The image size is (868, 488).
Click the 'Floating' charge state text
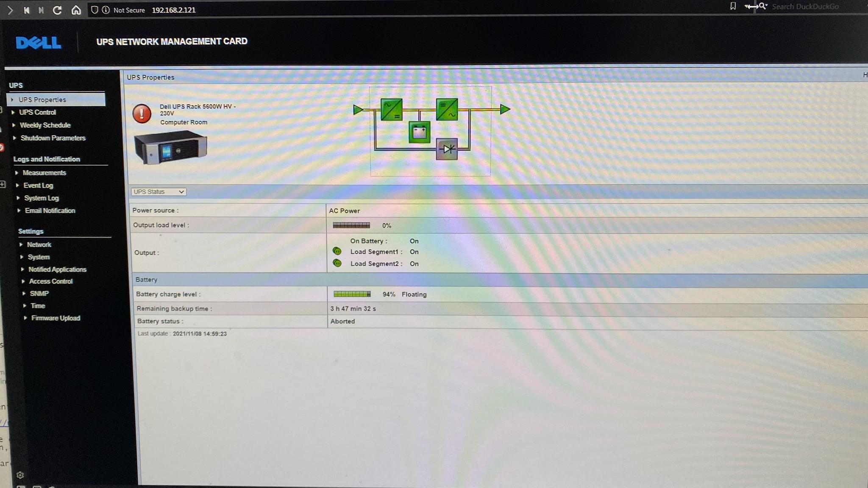(x=414, y=294)
